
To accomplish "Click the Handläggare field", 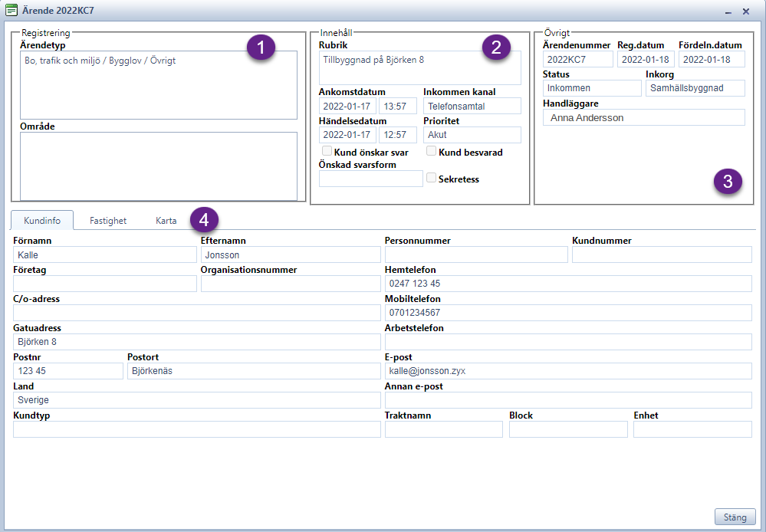I will (644, 117).
